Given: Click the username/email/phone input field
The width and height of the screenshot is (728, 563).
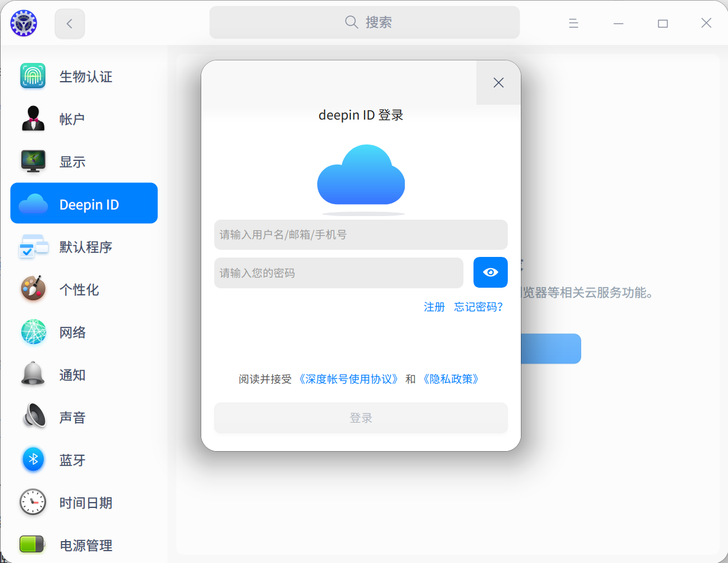Looking at the screenshot, I should (x=361, y=234).
